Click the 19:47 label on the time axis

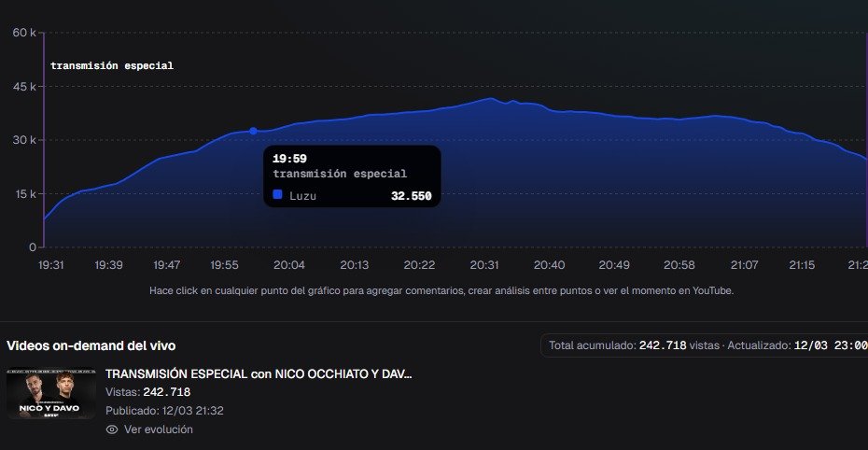coord(167,265)
